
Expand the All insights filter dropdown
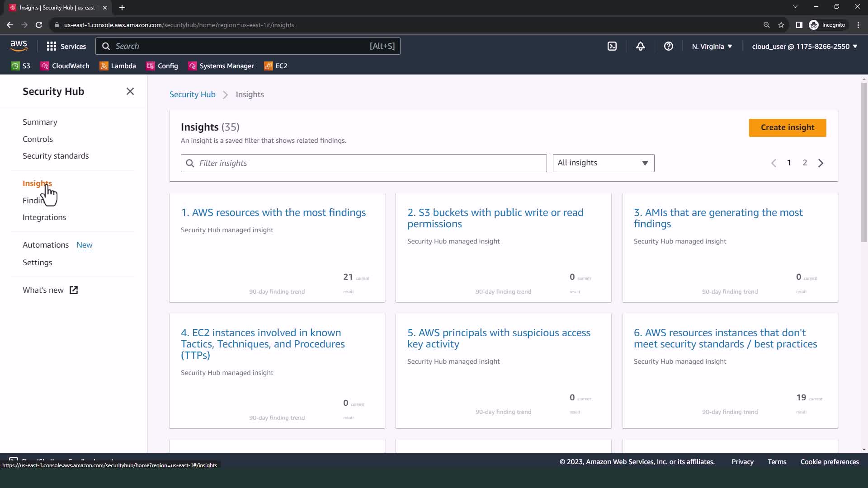603,163
